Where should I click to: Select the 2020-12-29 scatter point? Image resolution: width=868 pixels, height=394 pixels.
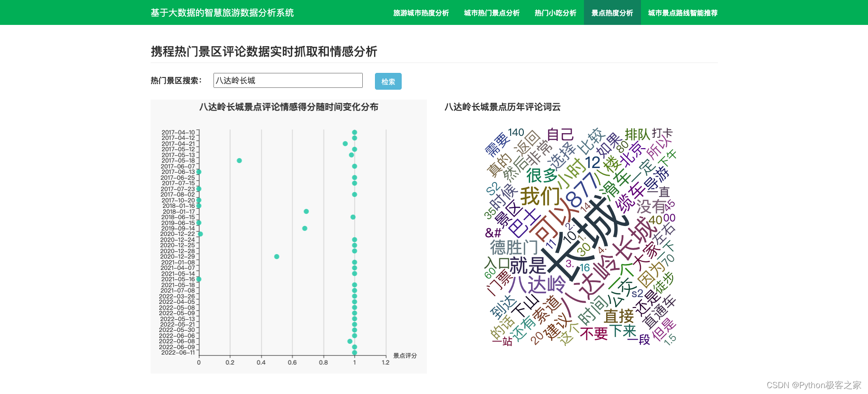[x=277, y=257]
